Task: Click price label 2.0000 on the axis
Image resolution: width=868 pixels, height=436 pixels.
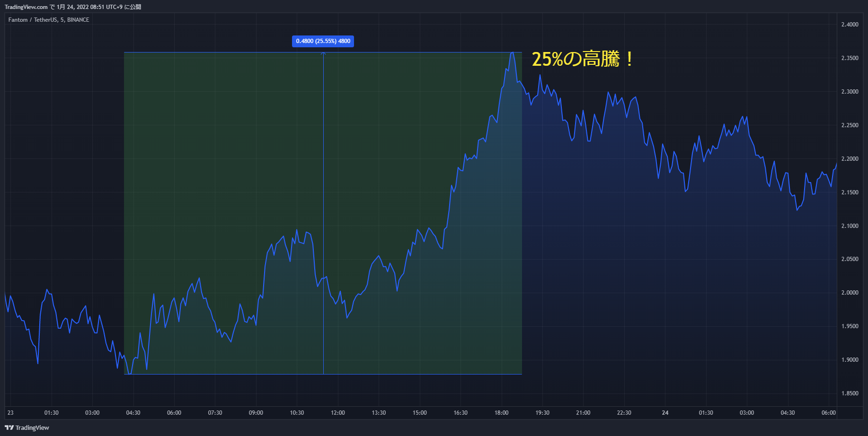Action: pos(850,293)
